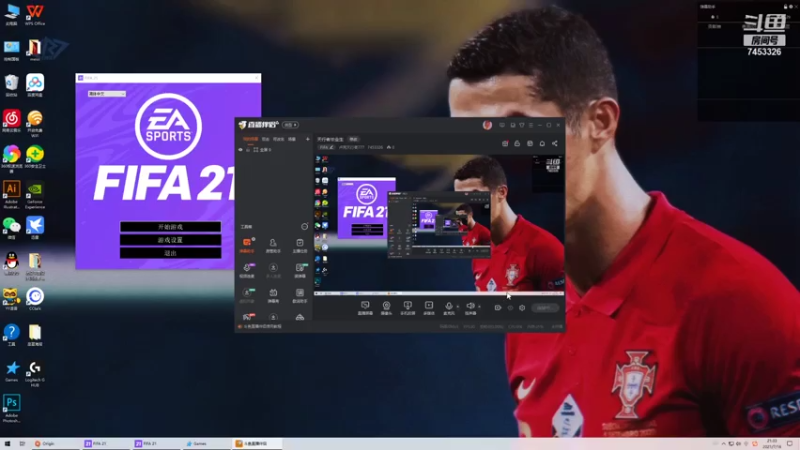Open language dropdown in FIFA 21 launcher
Image resolution: width=800 pixels, height=450 pixels.
(x=107, y=94)
